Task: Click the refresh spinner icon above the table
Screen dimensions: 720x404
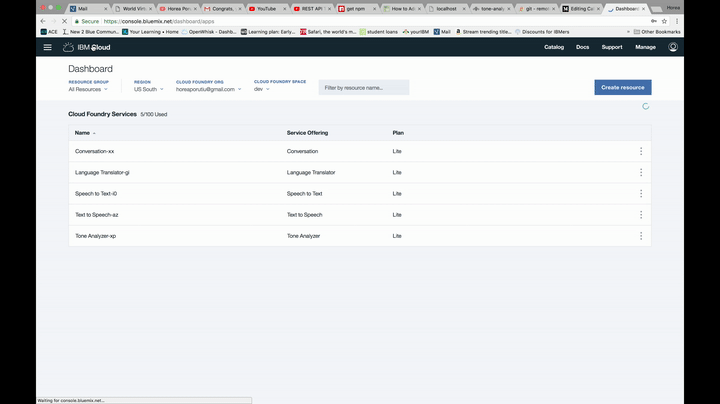Action: point(646,107)
